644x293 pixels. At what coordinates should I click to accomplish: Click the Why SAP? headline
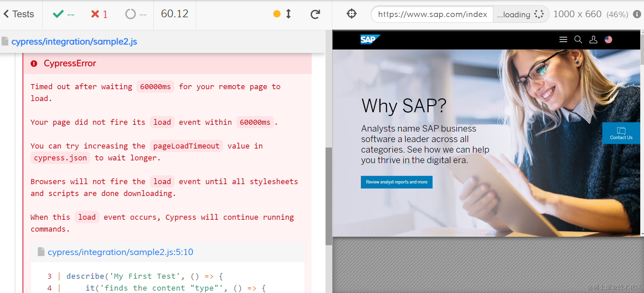pyautogui.click(x=404, y=106)
